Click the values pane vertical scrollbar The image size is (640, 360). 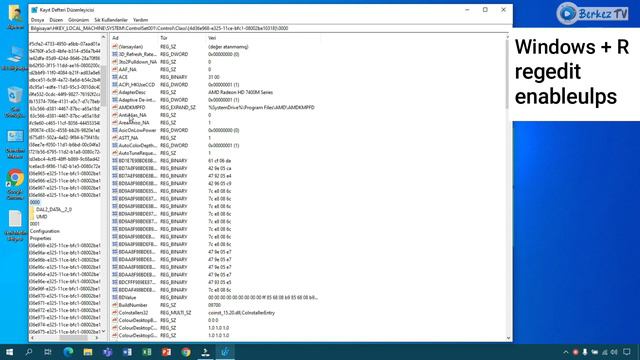(508, 73)
